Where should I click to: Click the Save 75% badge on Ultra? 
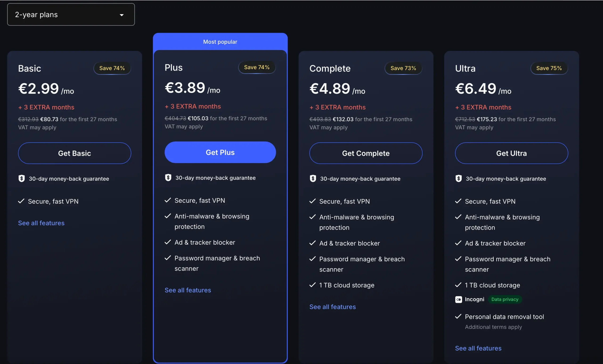tap(549, 68)
